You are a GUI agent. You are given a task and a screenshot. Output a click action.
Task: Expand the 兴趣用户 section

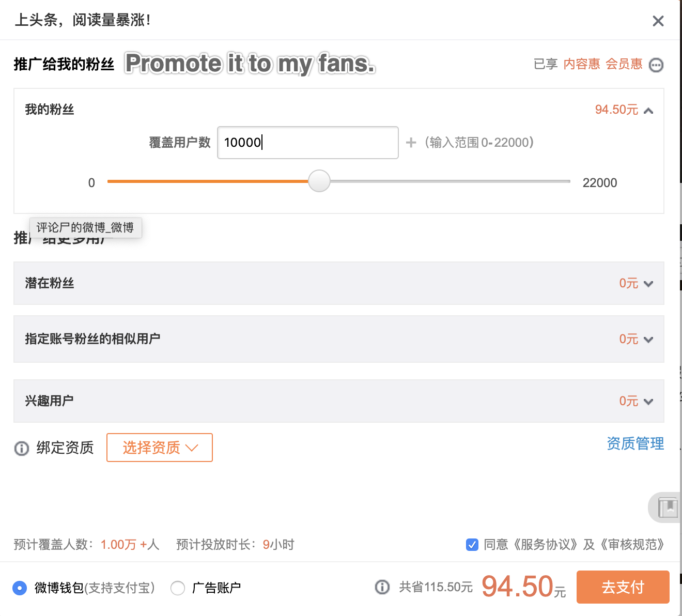[x=649, y=402]
